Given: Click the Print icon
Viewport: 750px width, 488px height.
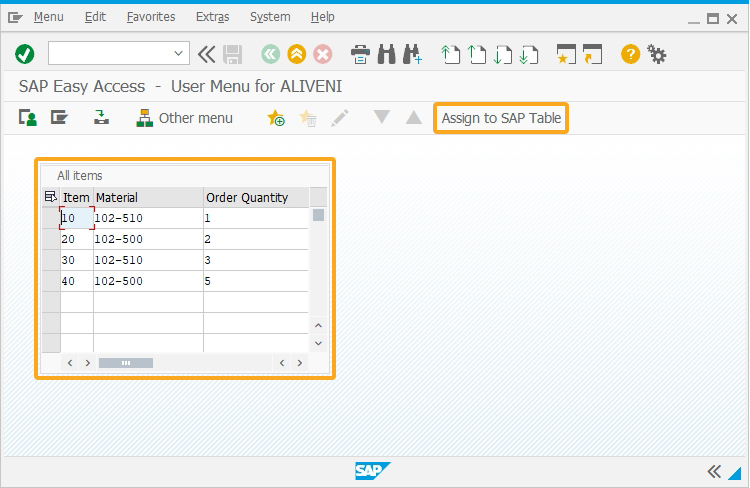Looking at the screenshot, I should click(360, 54).
